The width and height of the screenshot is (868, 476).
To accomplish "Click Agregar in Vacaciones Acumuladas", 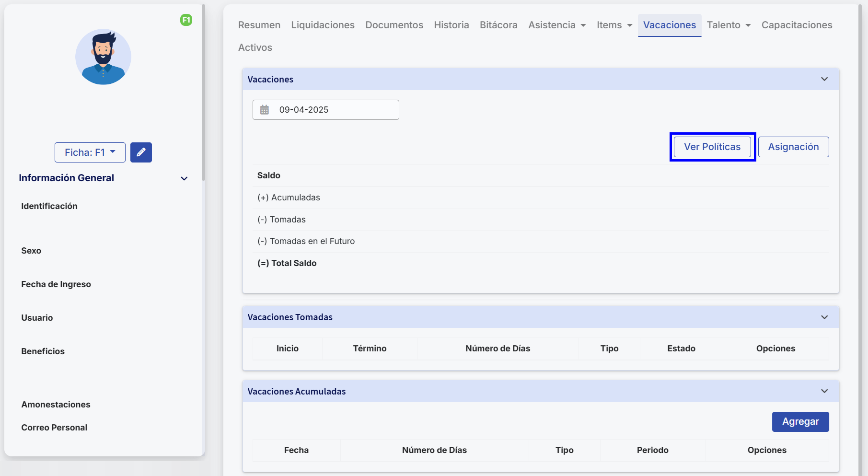I will pos(800,422).
